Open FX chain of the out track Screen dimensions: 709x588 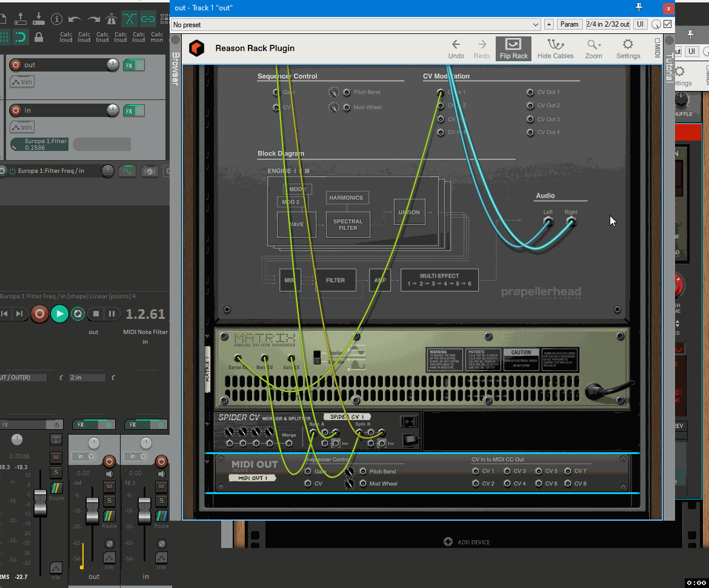coord(129,65)
